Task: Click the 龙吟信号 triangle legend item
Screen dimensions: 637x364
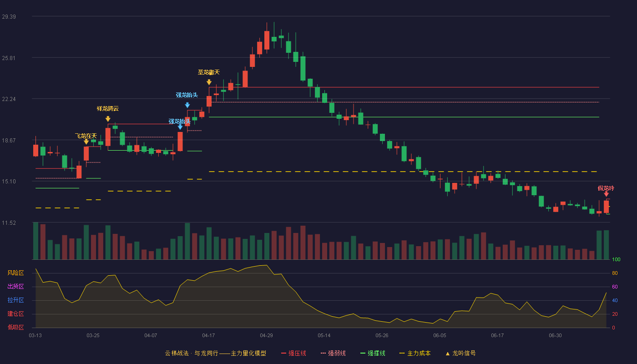Action: coord(460,353)
